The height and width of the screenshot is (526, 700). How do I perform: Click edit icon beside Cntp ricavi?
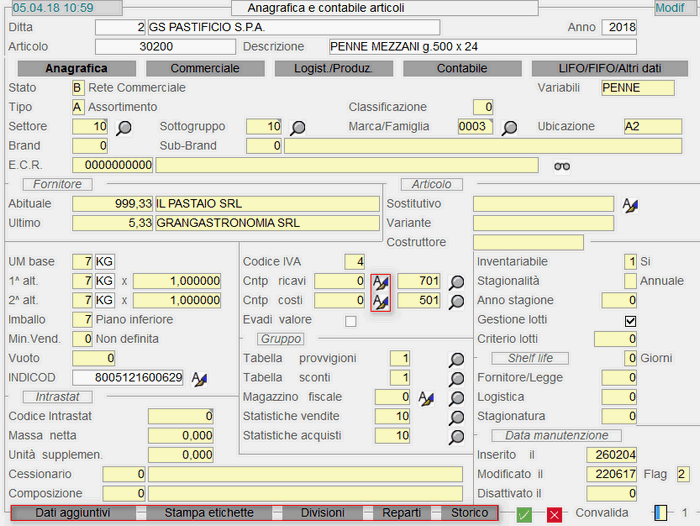click(x=380, y=282)
